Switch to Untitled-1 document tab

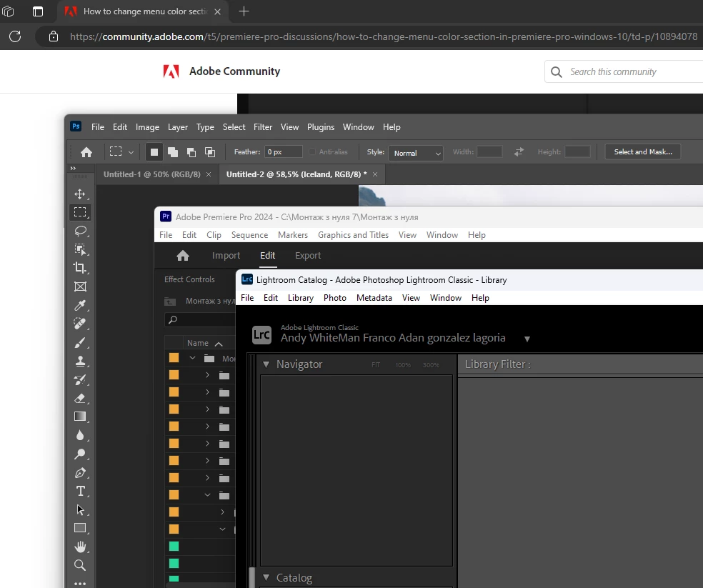click(x=152, y=174)
